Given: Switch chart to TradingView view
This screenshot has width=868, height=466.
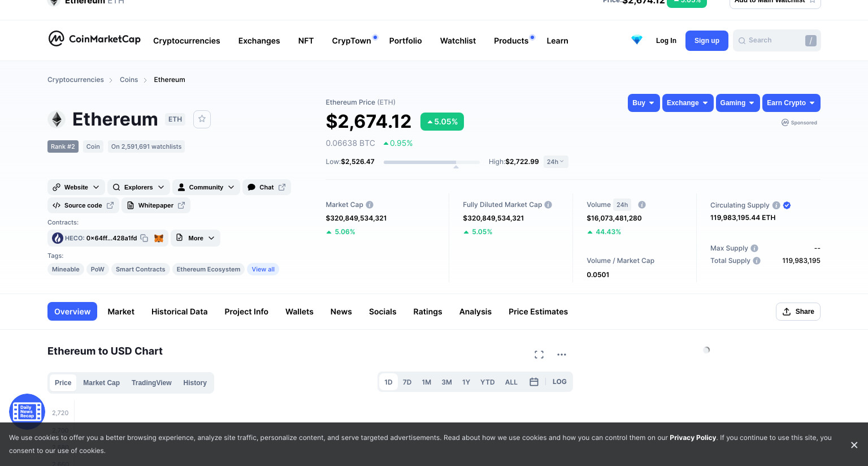Looking at the screenshot, I should [151, 383].
